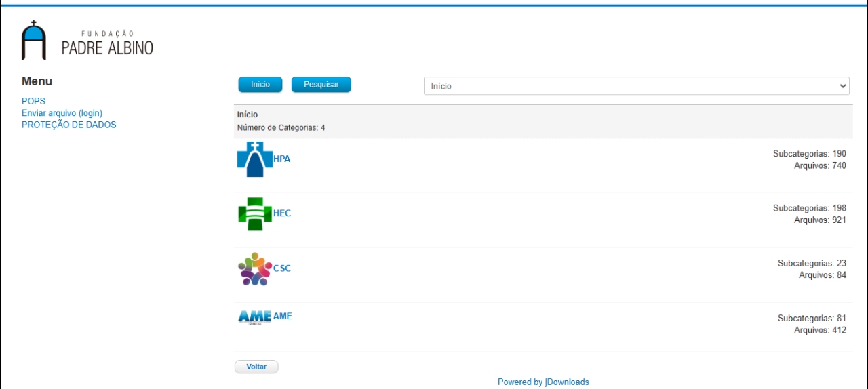
Task: Open the HPA hospital logo icon
Action: pos(254,159)
